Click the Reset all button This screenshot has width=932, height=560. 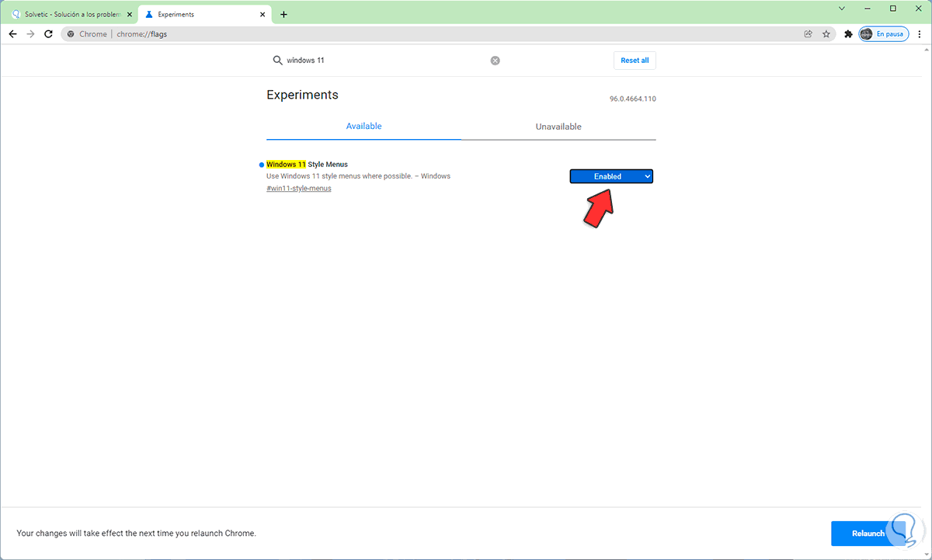point(635,61)
